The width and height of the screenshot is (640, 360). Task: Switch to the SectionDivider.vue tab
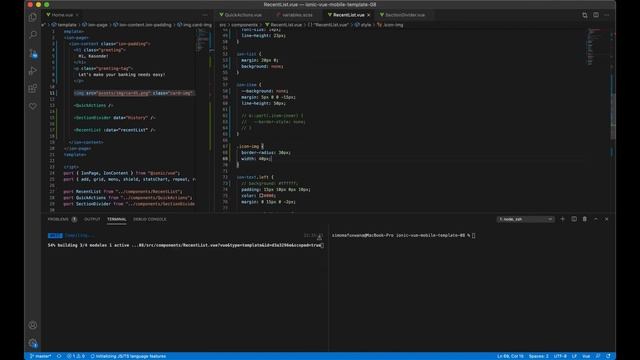point(404,15)
